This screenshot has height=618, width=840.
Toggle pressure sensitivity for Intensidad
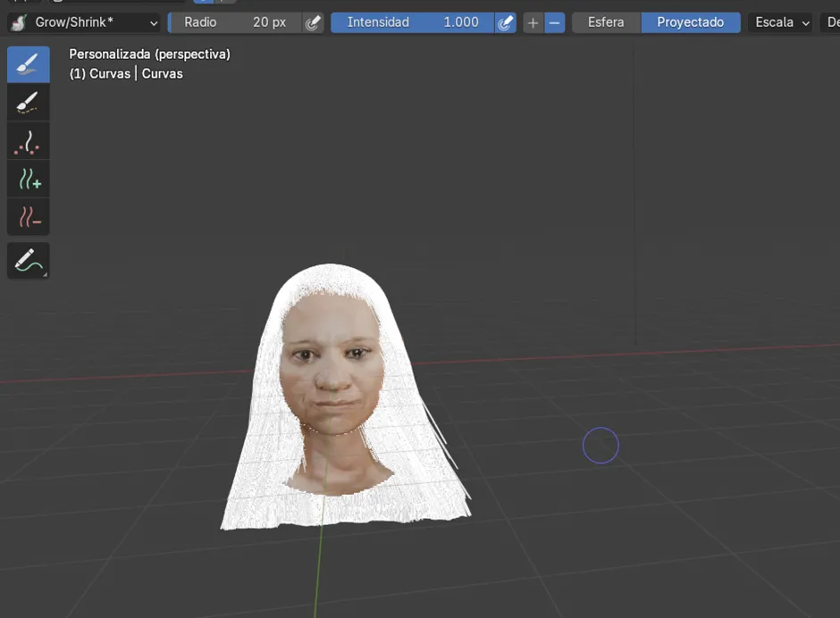(505, 22)
